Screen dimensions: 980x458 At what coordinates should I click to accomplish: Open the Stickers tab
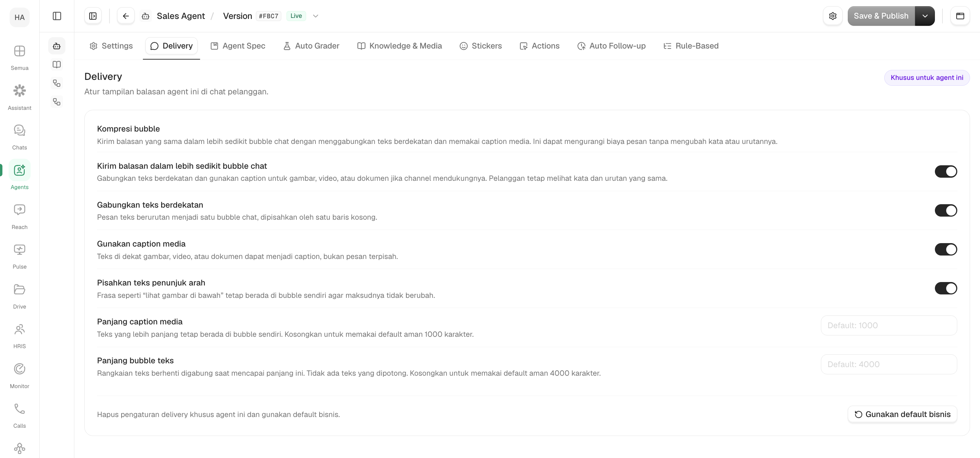click(x=481, y=46)
